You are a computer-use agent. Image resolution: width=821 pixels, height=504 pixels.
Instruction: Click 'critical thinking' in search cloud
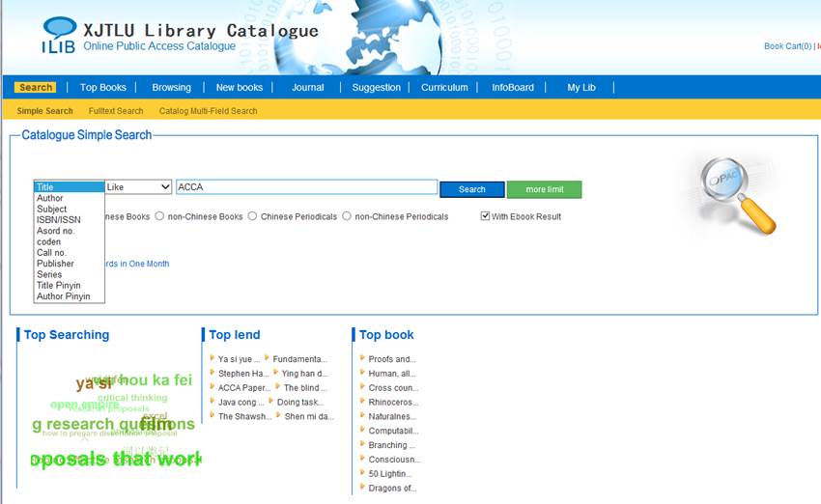pyautogui.click(x=132, y=398)
